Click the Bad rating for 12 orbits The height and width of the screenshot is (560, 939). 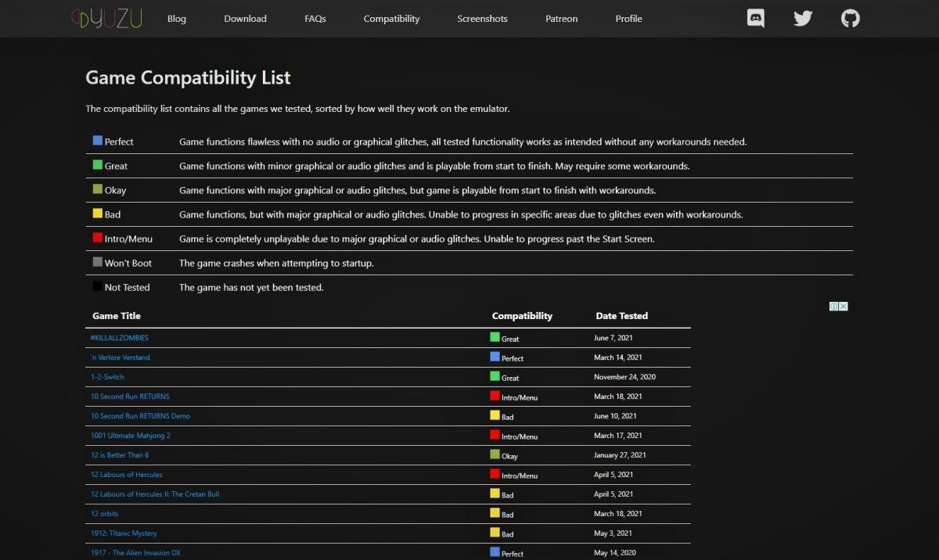click(502, 514)
